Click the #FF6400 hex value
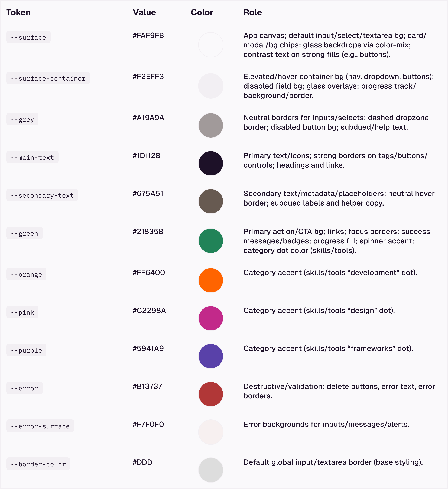Screen dimensions: 448x489 pos(149,272)
